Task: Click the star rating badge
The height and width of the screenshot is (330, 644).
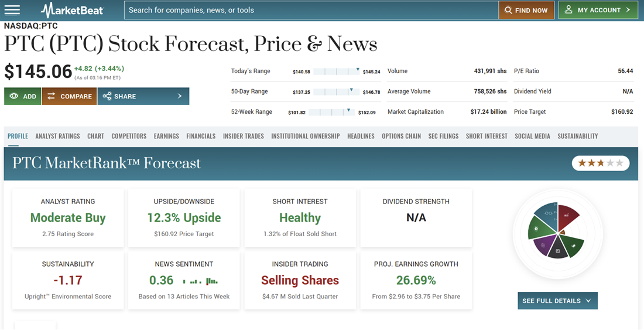Action: 601,163
